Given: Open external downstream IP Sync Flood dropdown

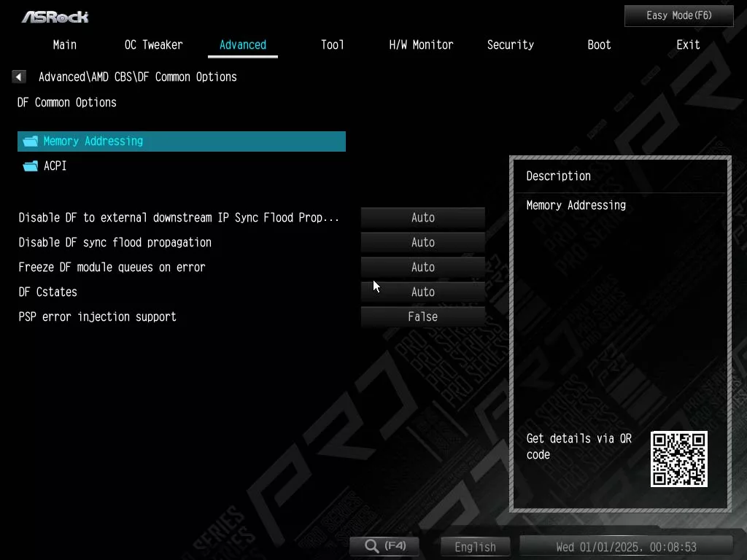Looking at the screenshot, I should [422, 217].
